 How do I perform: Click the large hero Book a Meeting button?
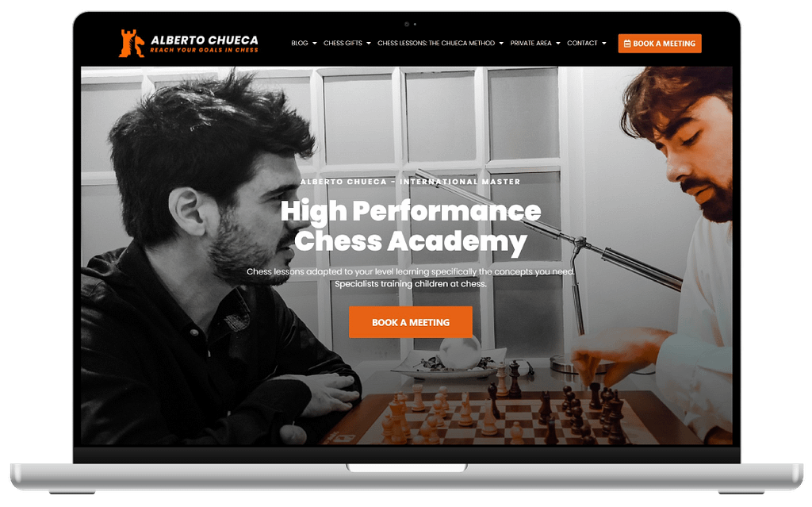coord(411,322)
